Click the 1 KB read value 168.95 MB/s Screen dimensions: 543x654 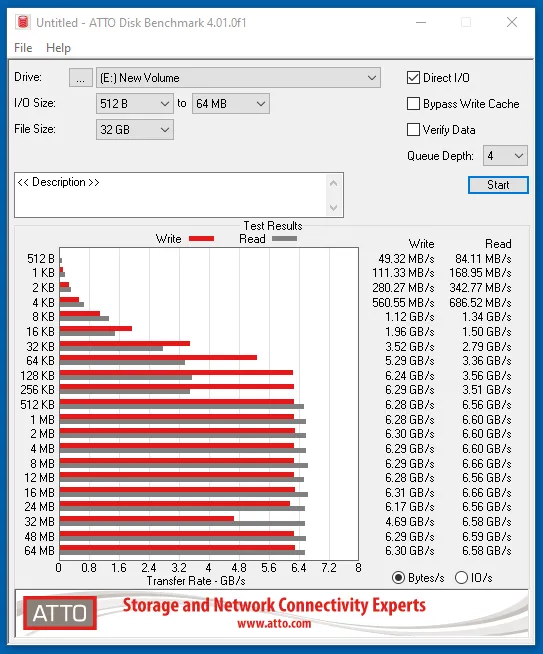click(480, 273)
